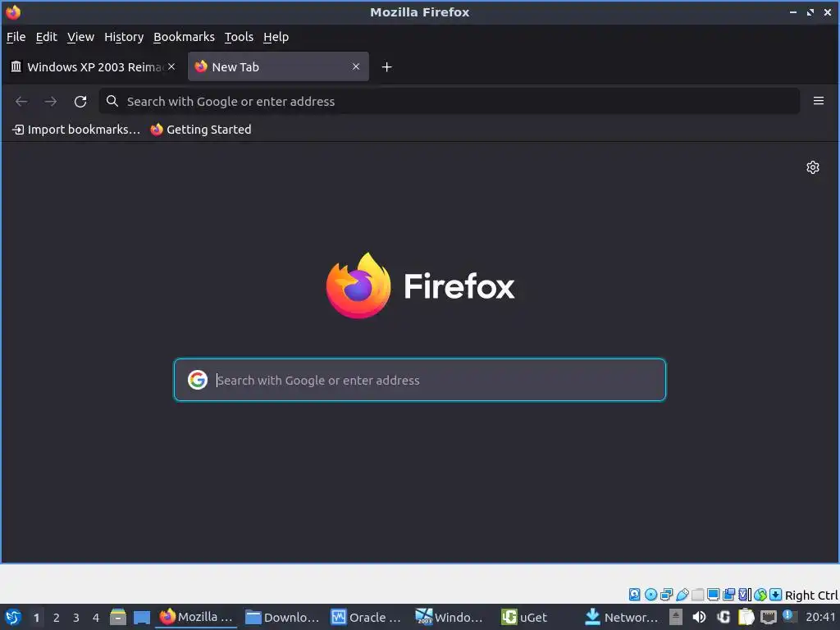This screenshot has height=630, width=840.
Task: Switch to workspace 1
Action: click(36, 618)
